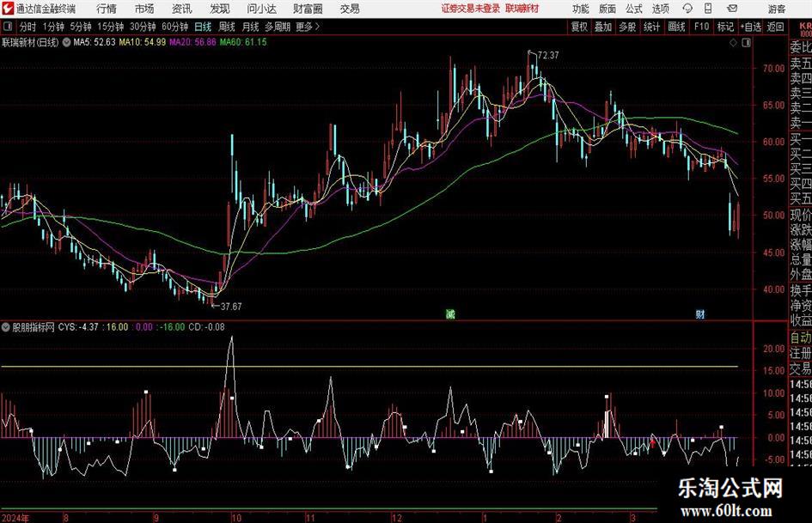812x523 pixels.
Task: Expand the 更多 periods list
Action: coord(308,27)
